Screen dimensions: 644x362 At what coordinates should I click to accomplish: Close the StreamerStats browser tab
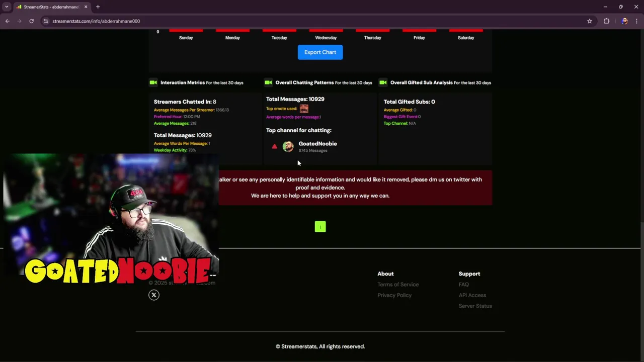86,7
